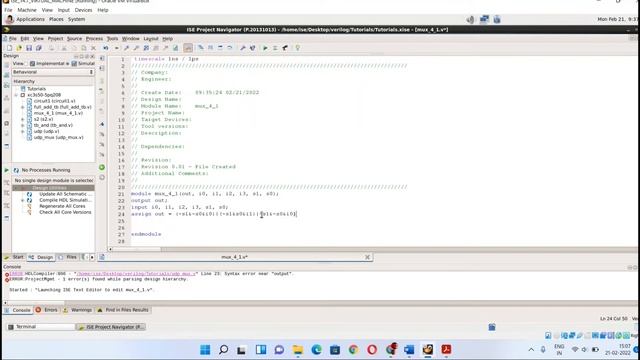Select mux_4_1 (mux_4_1.v) in Hierarchy

[x=58, y=113]
